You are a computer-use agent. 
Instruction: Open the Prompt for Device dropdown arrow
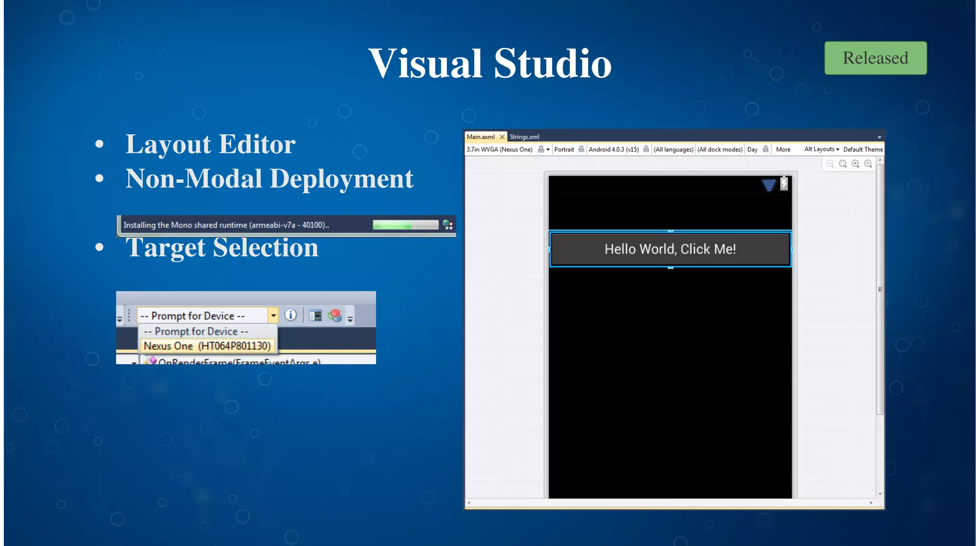[273, 316]
